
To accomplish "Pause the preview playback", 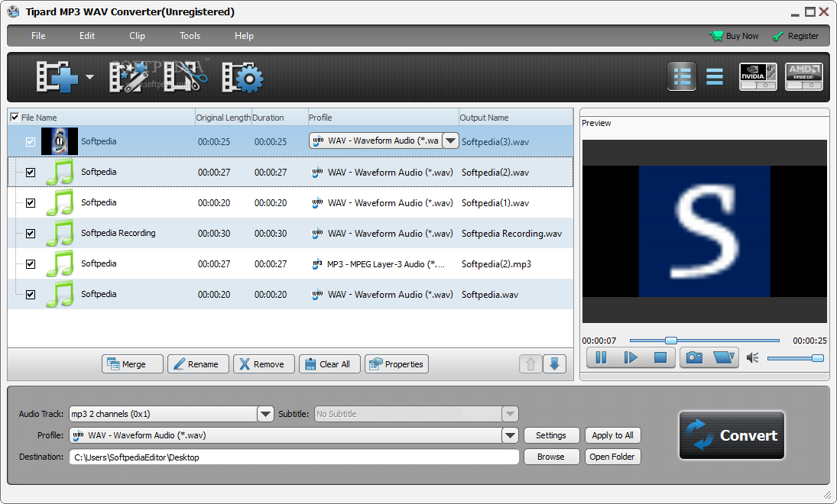I will tap(601, 357).
